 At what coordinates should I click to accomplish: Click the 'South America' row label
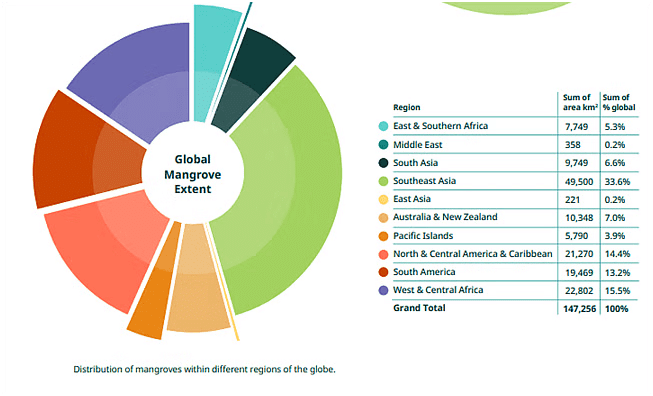point(424,272)
